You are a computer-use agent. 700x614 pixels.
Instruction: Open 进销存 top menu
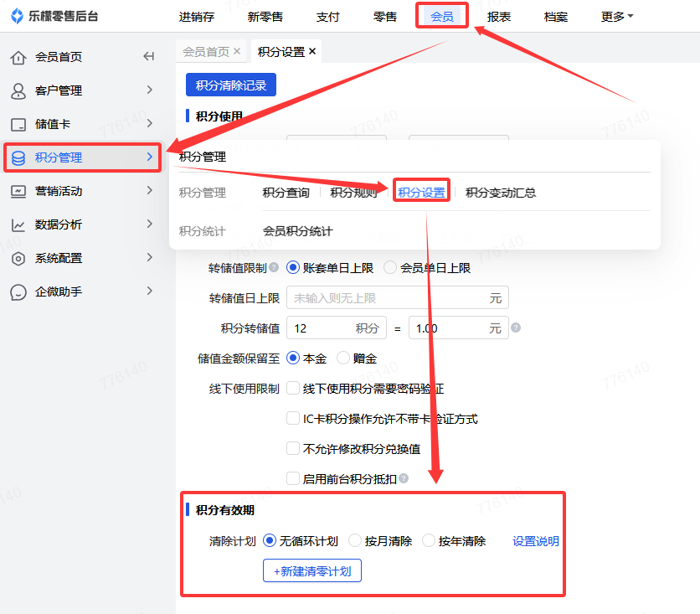click(197, 17)
